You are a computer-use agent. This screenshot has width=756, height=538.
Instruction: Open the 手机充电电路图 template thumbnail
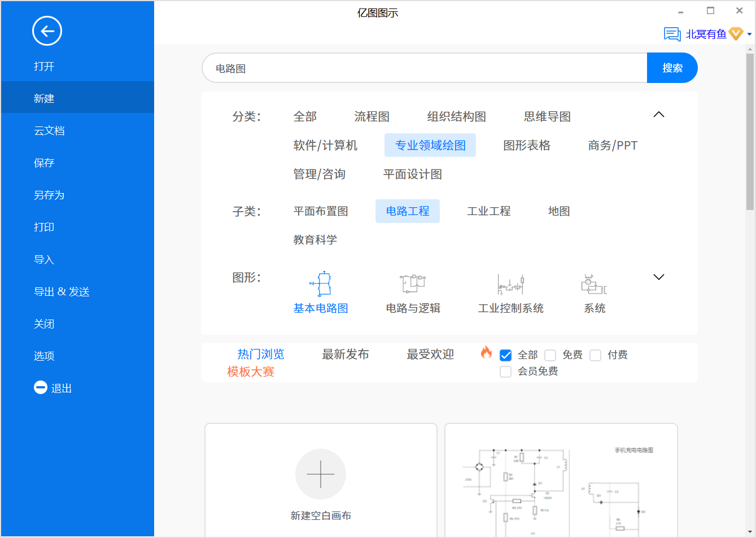pos(561,480)
